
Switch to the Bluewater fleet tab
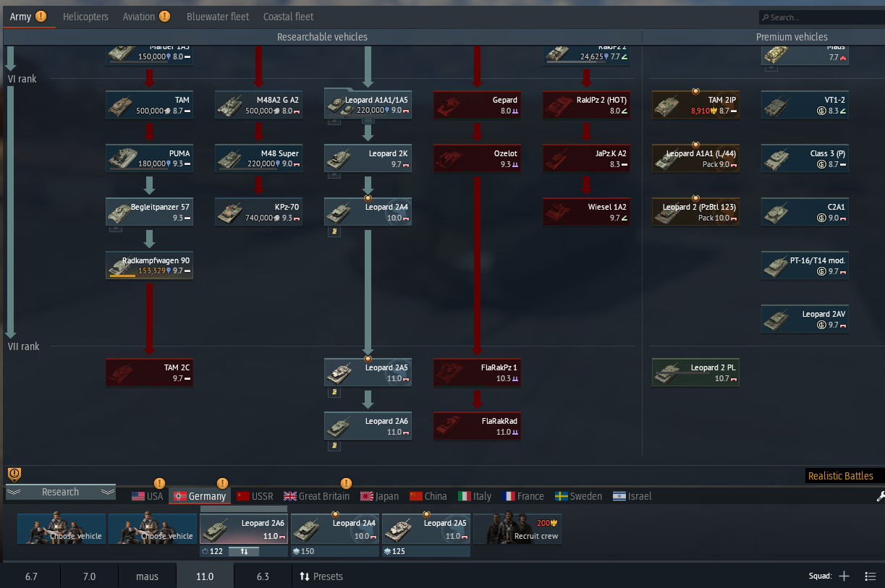click(218, 16)
